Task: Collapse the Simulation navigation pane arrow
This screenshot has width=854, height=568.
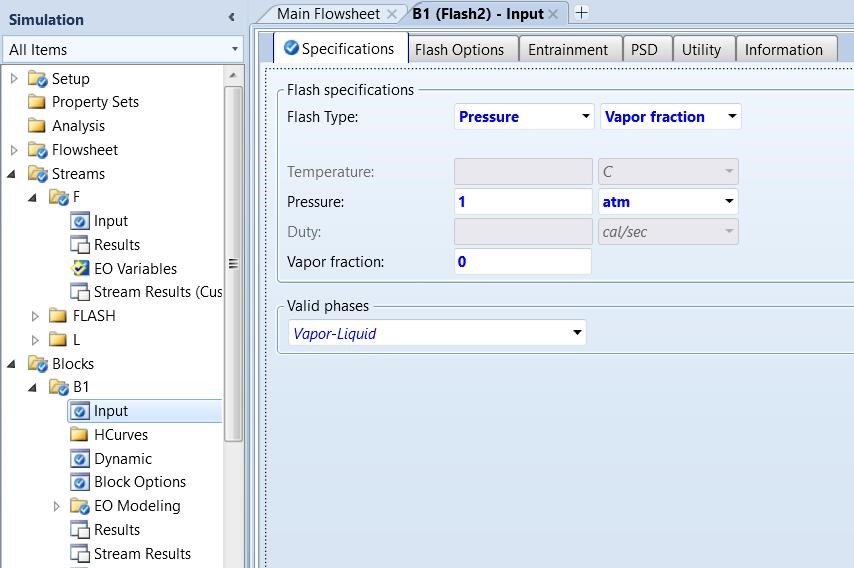Action: [232, 18]
